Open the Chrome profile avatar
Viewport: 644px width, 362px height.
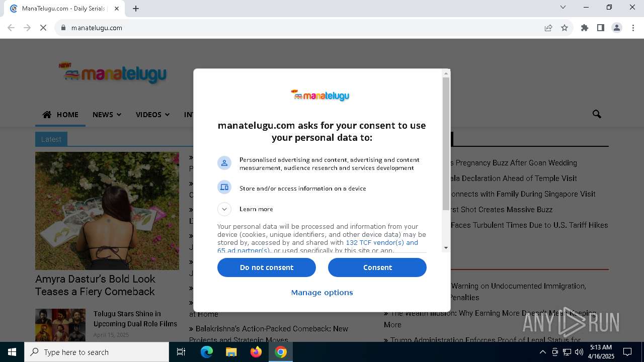617,28
